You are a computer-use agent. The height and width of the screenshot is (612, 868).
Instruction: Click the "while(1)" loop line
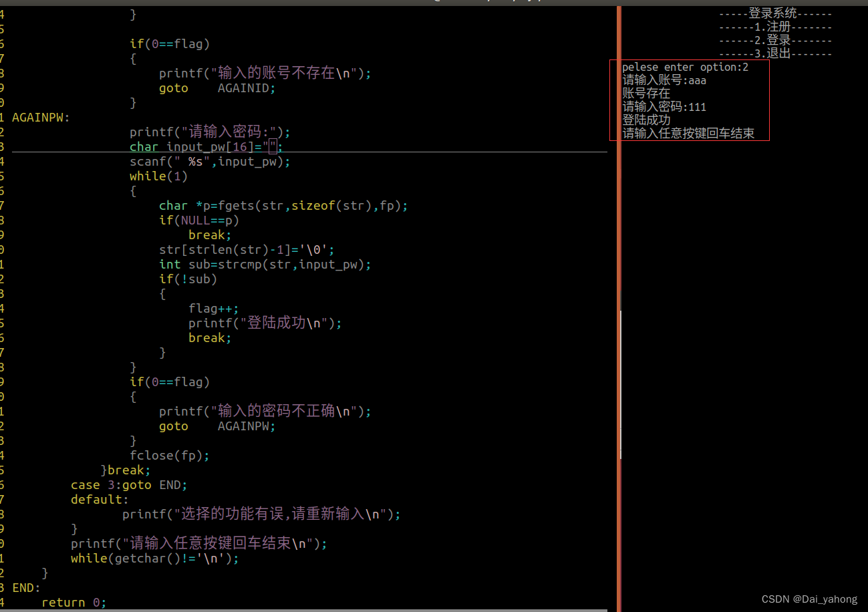point(158,176)
